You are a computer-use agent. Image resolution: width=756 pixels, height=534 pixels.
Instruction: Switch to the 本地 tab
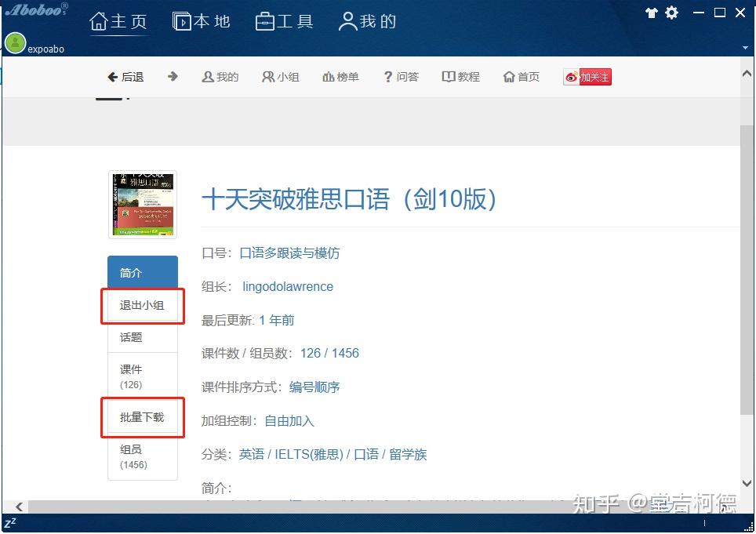click(202, 22)
